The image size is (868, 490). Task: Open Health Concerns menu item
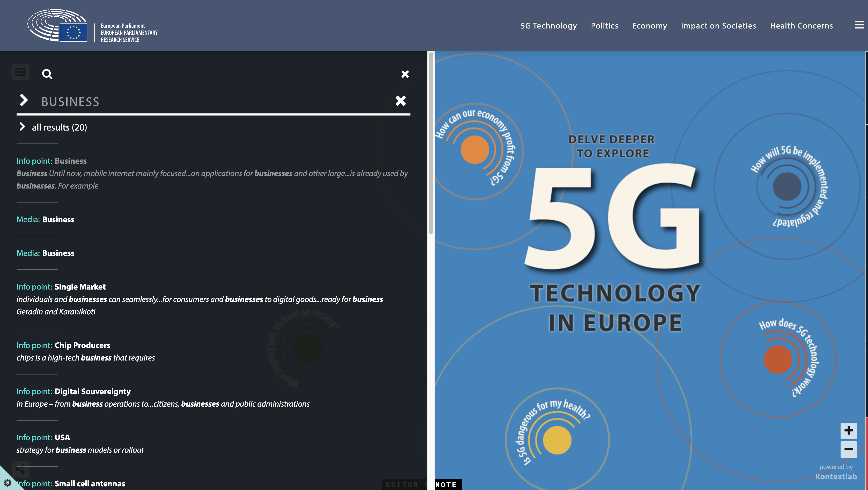pos(801,26)
